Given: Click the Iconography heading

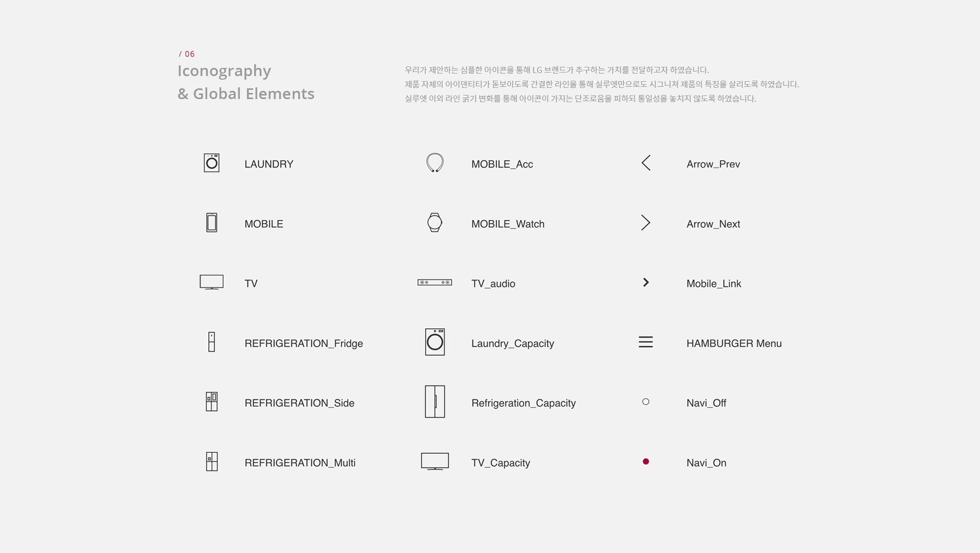Looking at the screenshot, I should 224,71.
